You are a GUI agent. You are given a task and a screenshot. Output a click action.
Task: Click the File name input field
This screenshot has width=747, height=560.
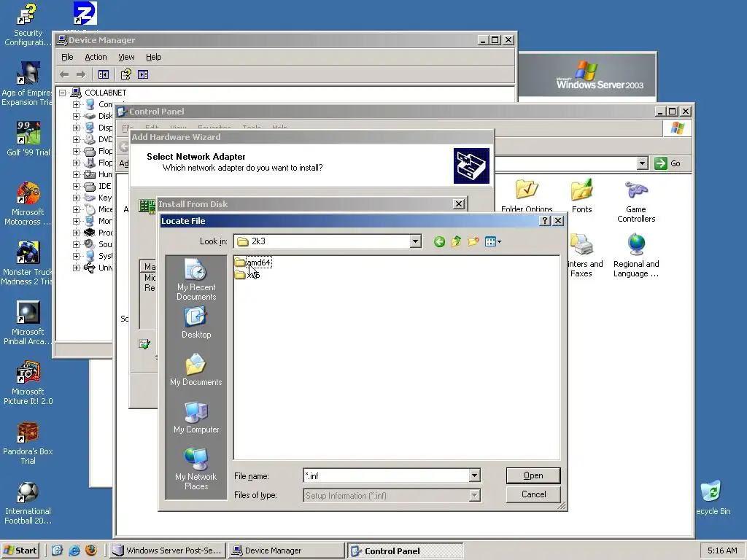(x=386, y=475)
